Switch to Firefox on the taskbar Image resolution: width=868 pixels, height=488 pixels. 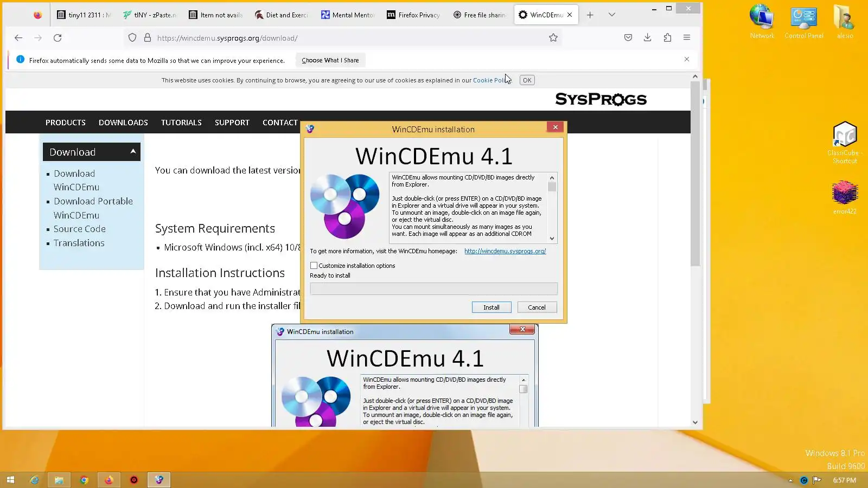109,480
